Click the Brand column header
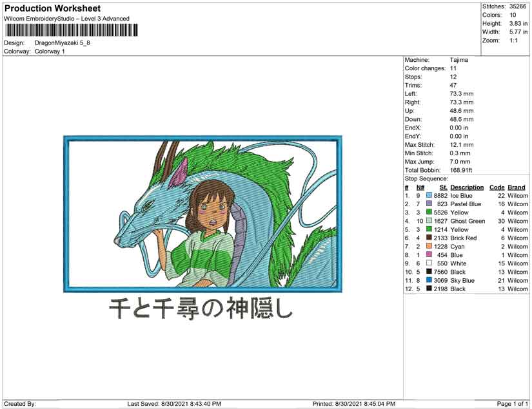Screen dimensions: 532x409 point(517,187)
